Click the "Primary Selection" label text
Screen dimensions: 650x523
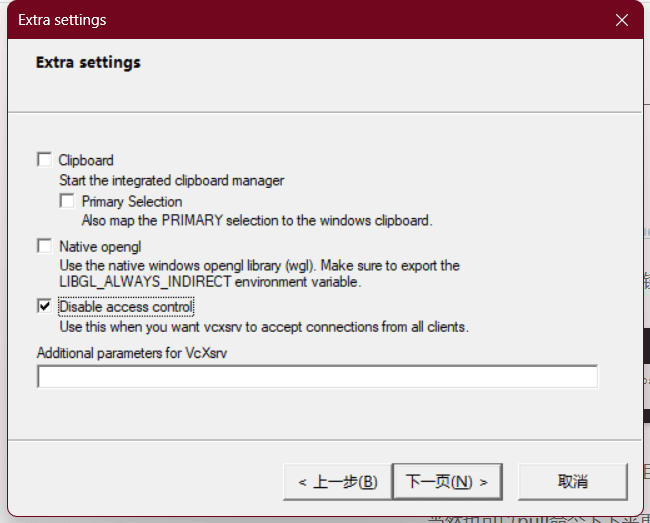pyautogui.click(x=132, y=202)
